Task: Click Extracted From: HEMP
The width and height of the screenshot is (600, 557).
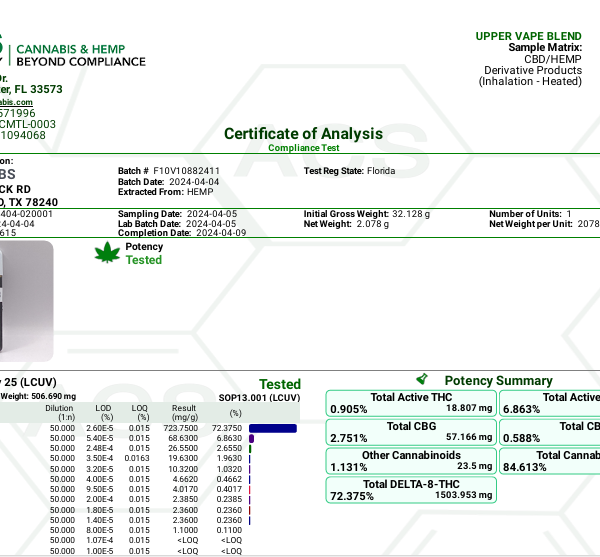Action: [165, 192]
